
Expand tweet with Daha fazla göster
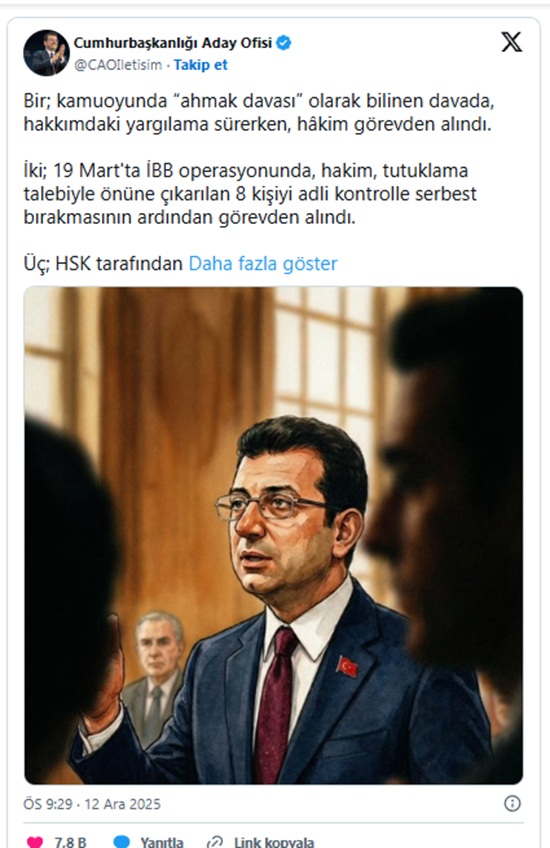(x=263, y=264)
